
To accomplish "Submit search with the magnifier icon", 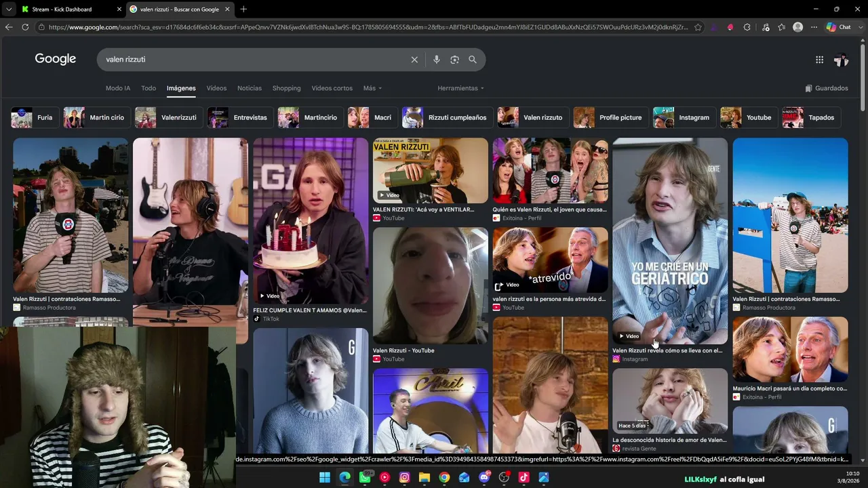I will 473,60.
